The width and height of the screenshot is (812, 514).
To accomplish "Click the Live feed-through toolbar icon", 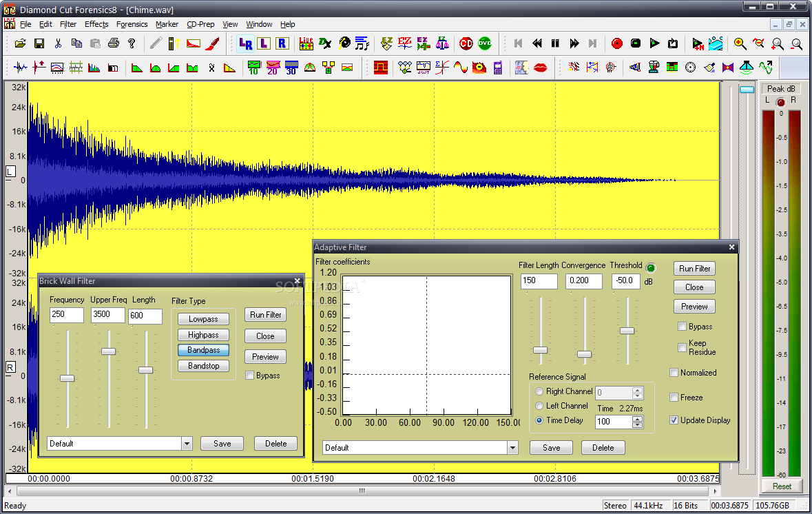I will (x=306, y=43).
